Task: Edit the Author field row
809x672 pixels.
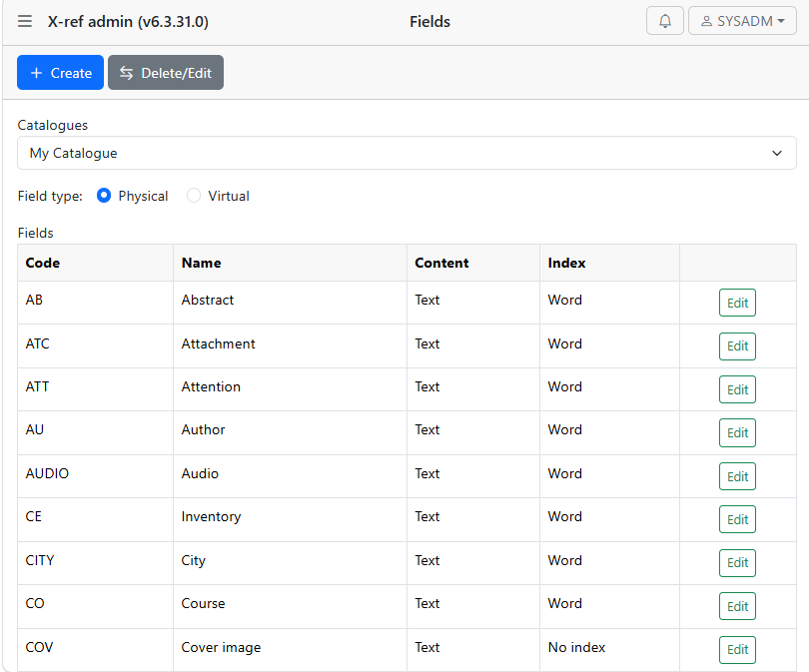Action: pos(737,432)
